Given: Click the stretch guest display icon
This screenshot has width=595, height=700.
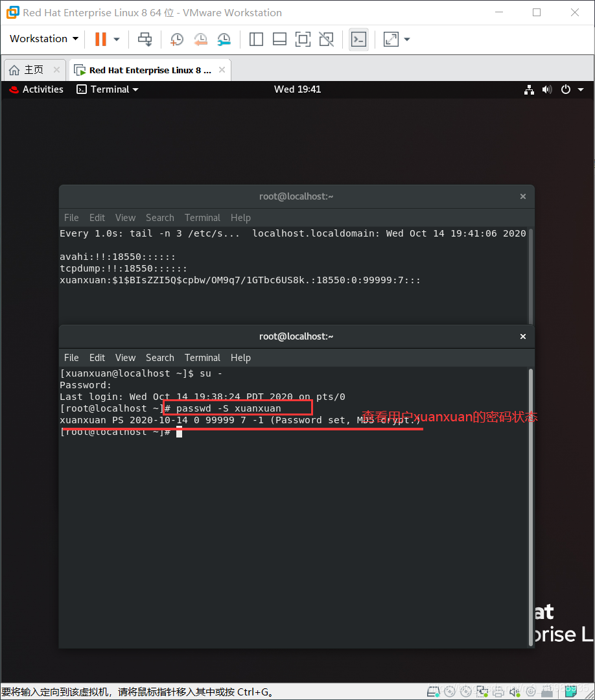Looking at the screenshot, I should pos(391,40).
